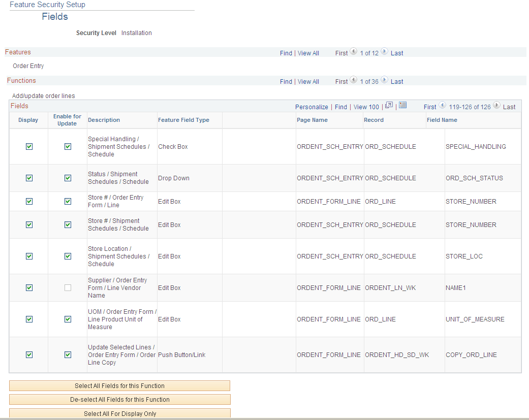The height and width of the screenshot is (420, 529).
Task: Select SPECIAL_HANDLING field name cell
Action: [476, 147]
